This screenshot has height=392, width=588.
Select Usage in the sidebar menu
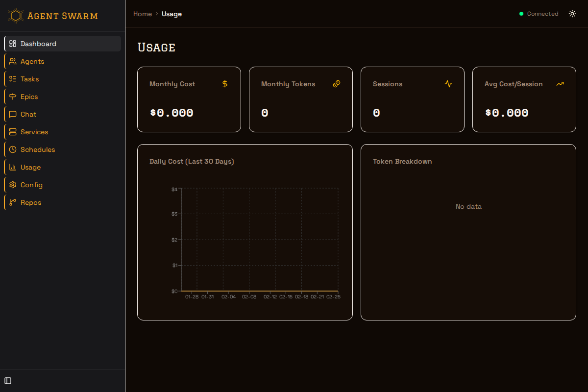(x=30, y=167)
